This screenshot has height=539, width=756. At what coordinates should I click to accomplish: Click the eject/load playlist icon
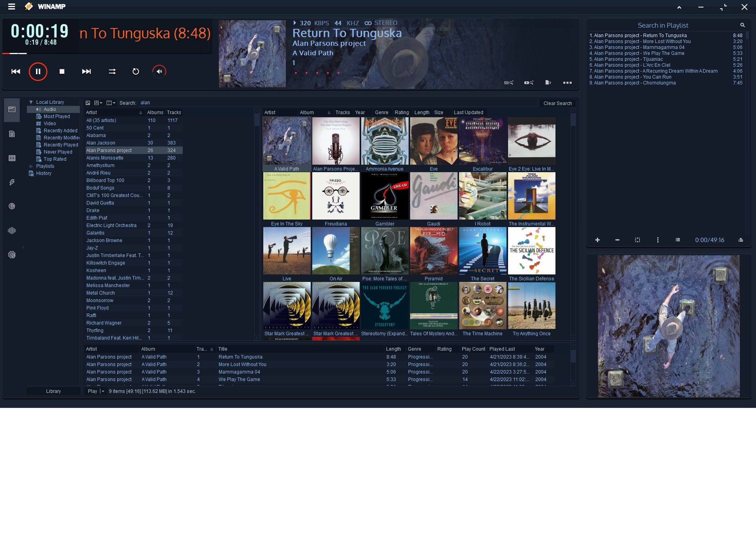coord(741,240)
